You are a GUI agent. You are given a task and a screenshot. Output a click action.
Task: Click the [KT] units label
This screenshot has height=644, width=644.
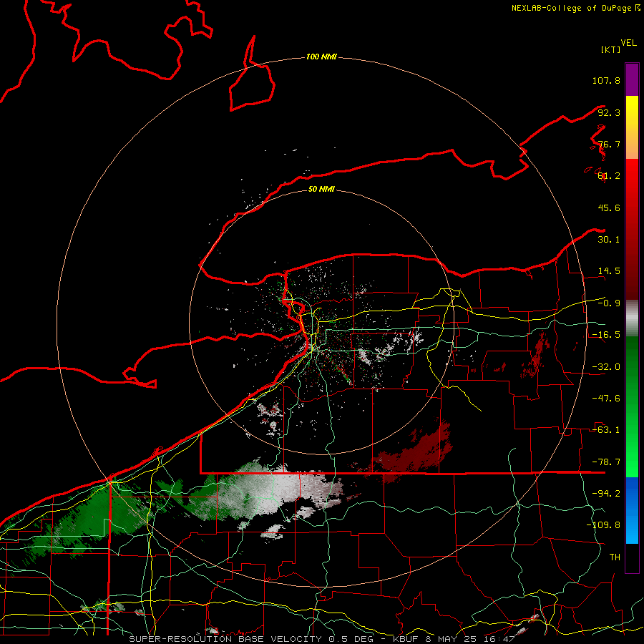tap(611, 49)
